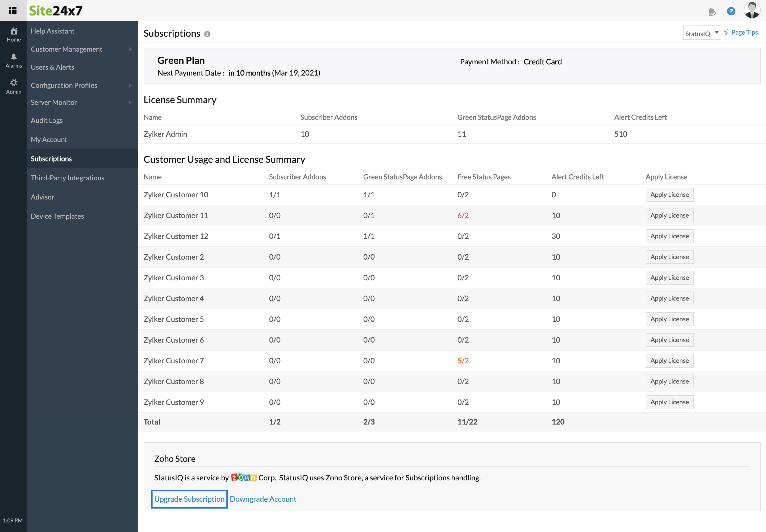This screenshot has width=766, height=532.
Task: Click the Upgrade Subscription button
Action: 189,499
